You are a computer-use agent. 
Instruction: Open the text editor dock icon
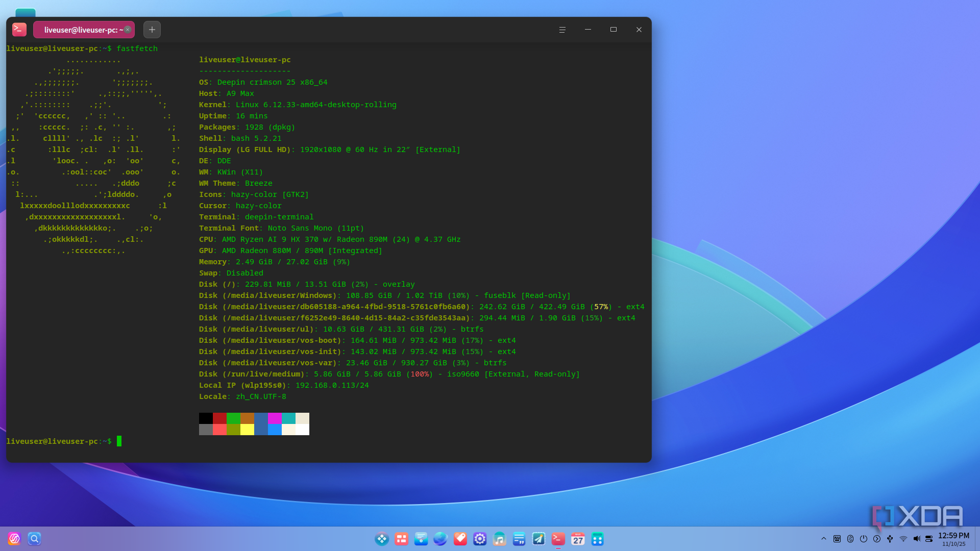coord(519,539)
